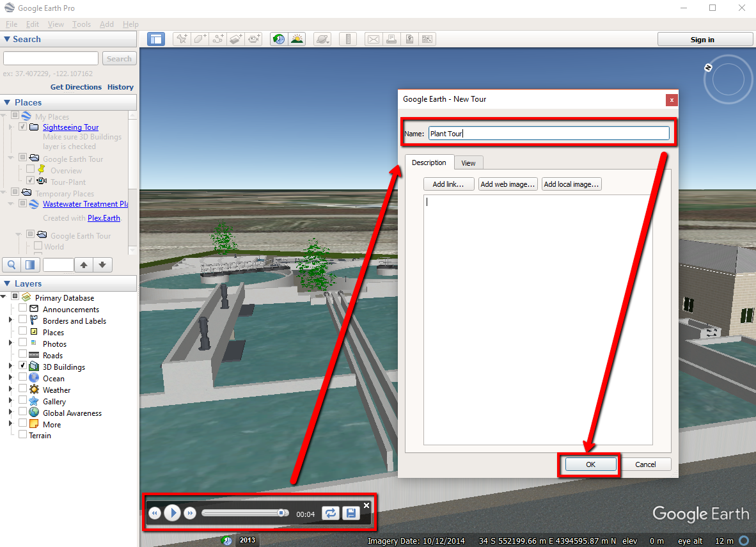
Task: Open the Add Image Overlay tool
Action: coord(235,39)
